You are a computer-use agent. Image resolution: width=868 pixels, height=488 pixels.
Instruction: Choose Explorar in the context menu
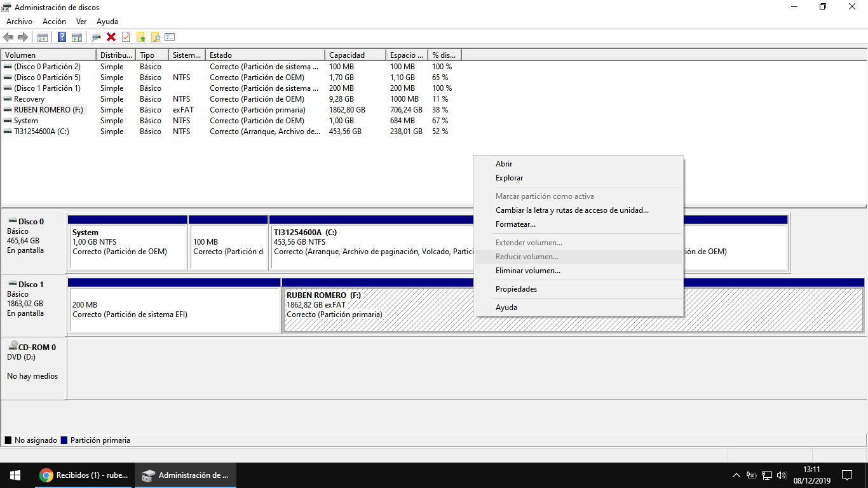[579, 178]
